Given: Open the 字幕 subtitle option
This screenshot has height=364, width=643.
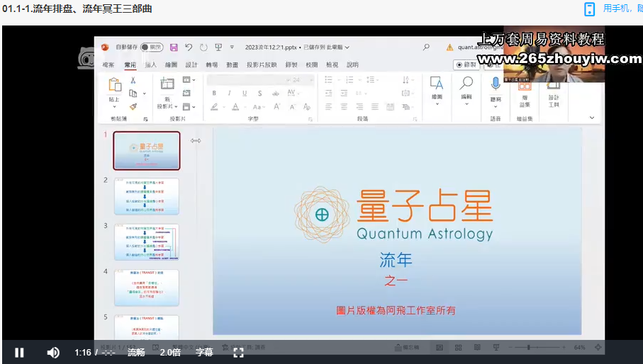Looking at the screenshot, I should click(204, 353).
